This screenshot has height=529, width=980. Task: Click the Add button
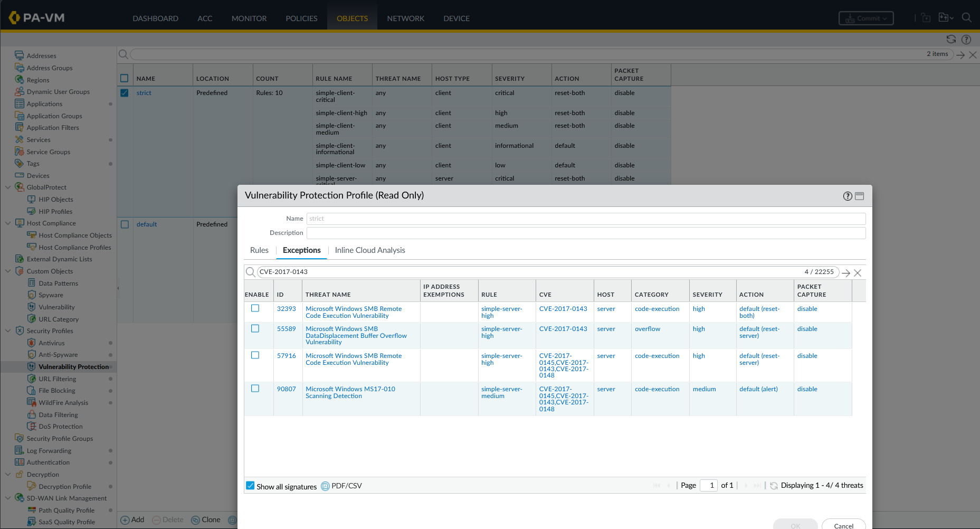pyautogui.click(x=132, y=520)
